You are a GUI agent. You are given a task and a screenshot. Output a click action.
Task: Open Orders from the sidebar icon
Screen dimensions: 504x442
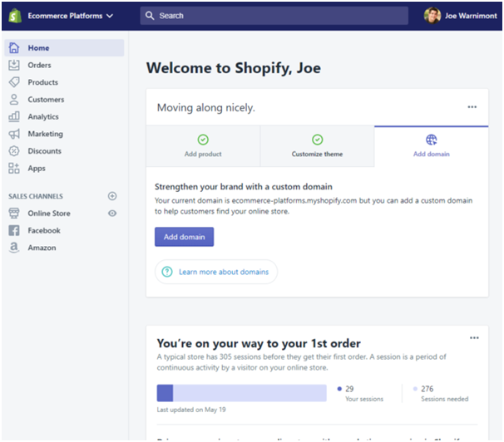pos(14,65)
